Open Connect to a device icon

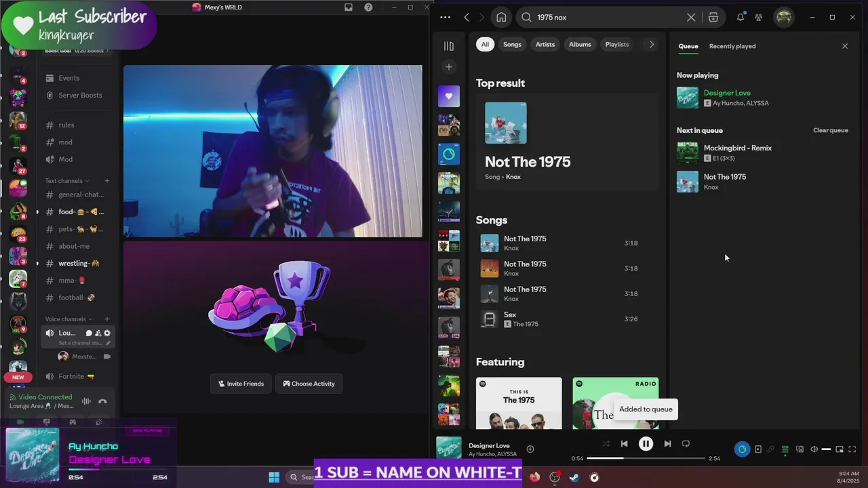[800, 449]
